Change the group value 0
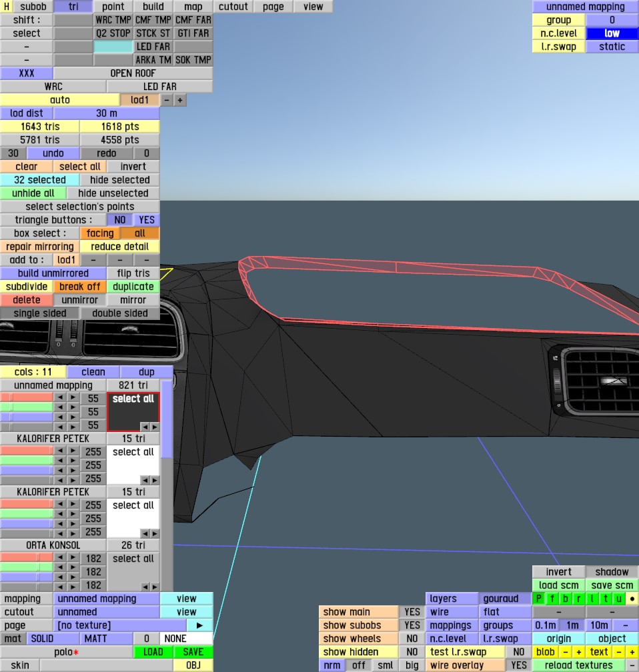Screen dimensions: 639x672 coord(612,20)
